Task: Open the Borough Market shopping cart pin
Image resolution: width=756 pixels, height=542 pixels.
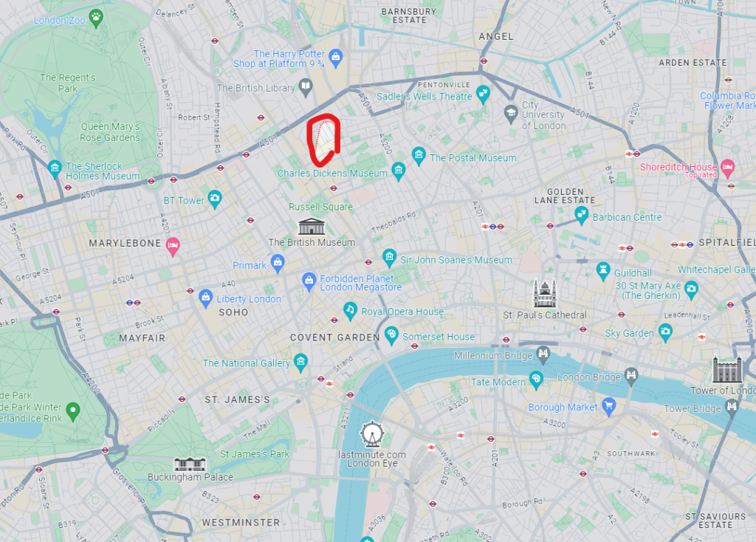Action: click(x=609, y=406)
